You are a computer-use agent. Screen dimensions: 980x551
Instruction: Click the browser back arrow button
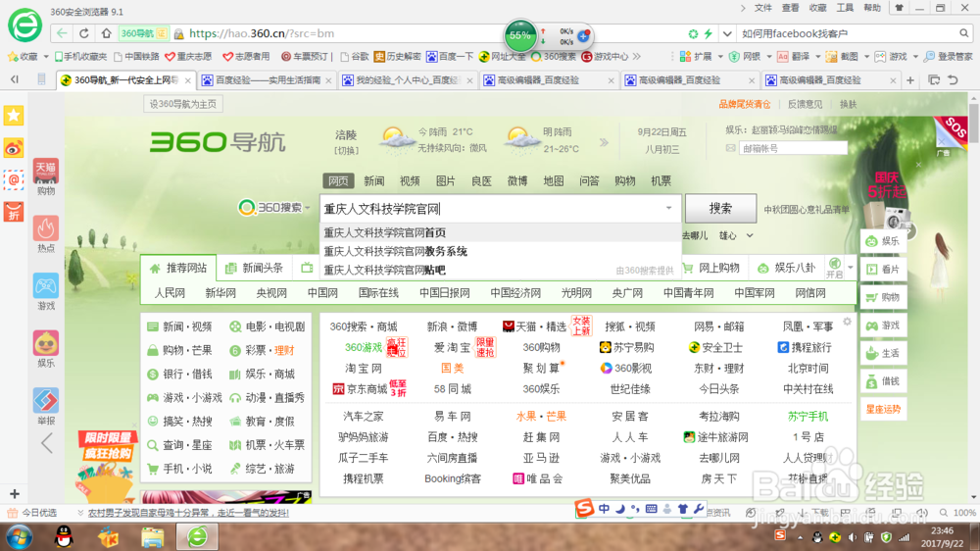click(x=61, y=33)
